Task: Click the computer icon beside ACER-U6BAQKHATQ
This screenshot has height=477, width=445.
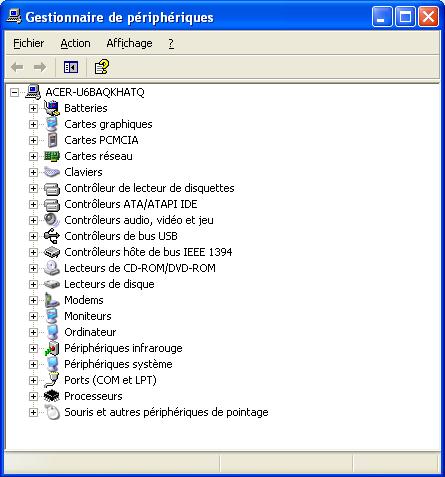Action: click(33, 92)
